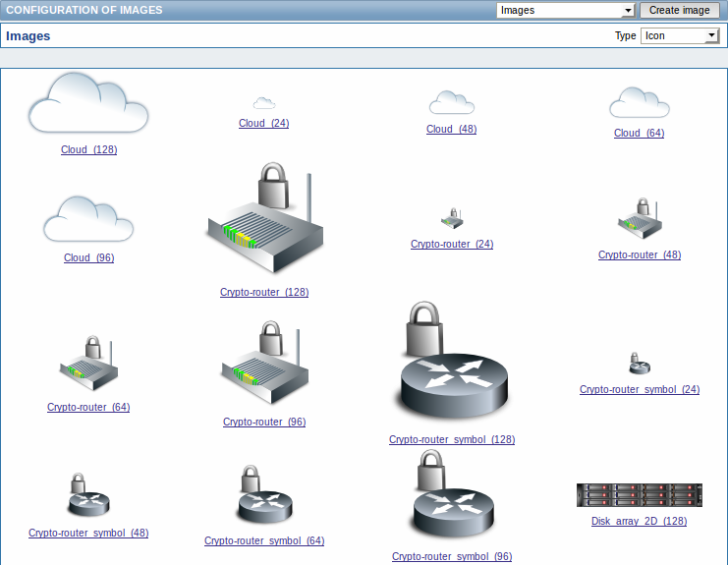Viewport: 728px width, 565px height.
Task: Open the Crypto-router_(128) link
Action: (264, 292)
